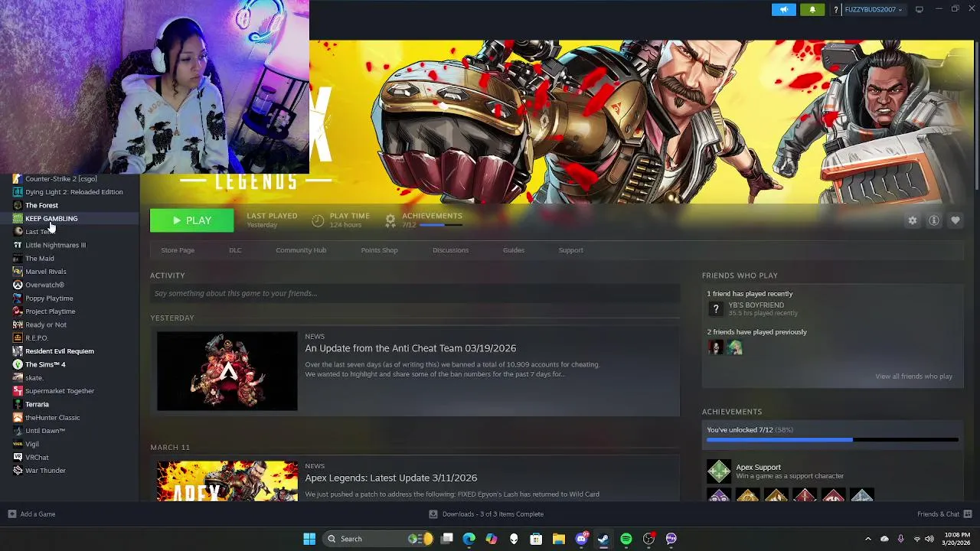
Task: Select Dying Light 2: Reloaded Edition in library
Action: (x=73, y=192)
